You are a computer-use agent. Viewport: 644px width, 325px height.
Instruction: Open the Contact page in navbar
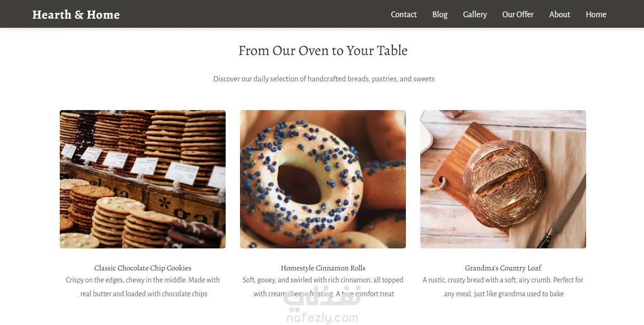tap(404, 14)
